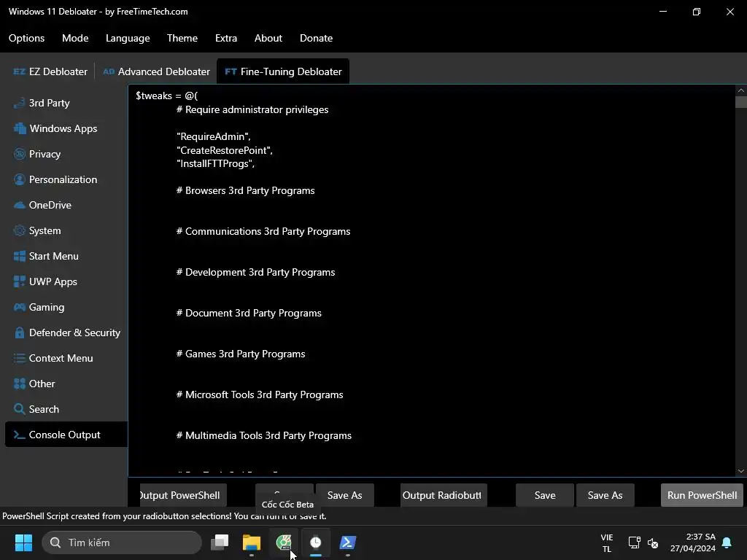
Task: Open the notification bell in system tray
Action: point(727,542)
